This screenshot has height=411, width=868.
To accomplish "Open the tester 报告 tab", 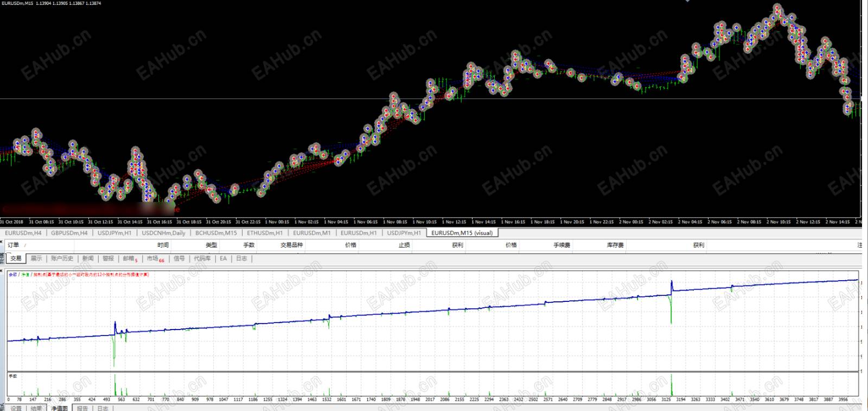I will (82, 408).
